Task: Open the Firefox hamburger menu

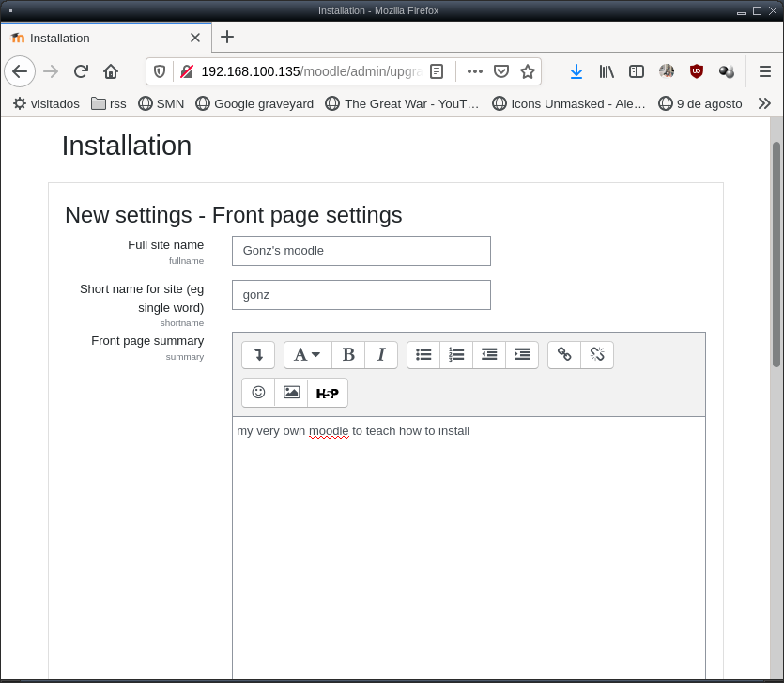Action: (764, 71)
